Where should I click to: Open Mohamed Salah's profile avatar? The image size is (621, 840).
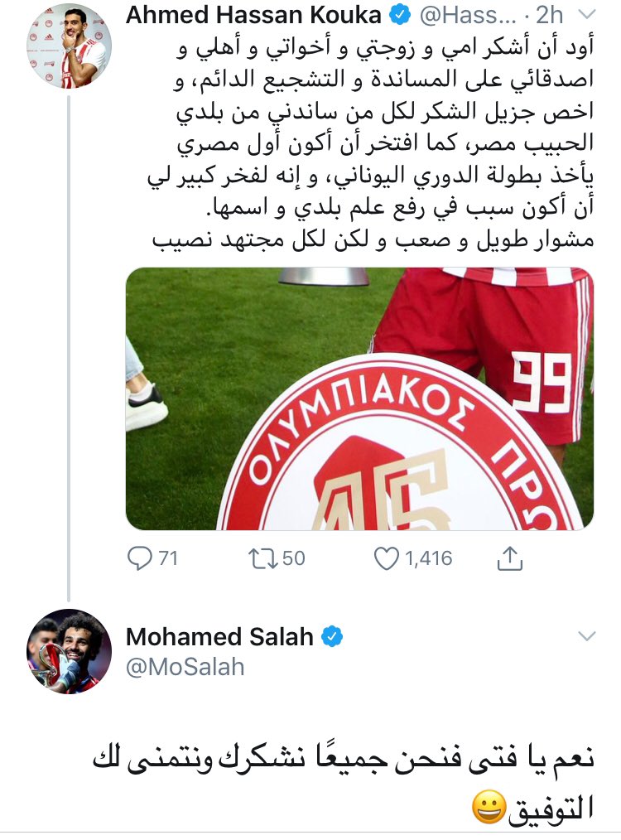coord(69,651)
